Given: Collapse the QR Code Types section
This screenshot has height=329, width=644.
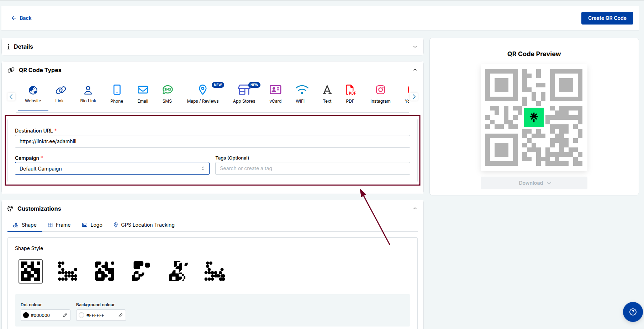Looking at the screenshot, I should (x=415, y=70).
